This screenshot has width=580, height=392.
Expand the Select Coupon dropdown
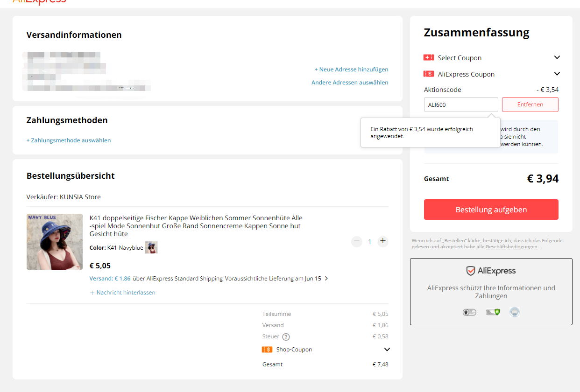pyautogui.click(x=557, y=57)
